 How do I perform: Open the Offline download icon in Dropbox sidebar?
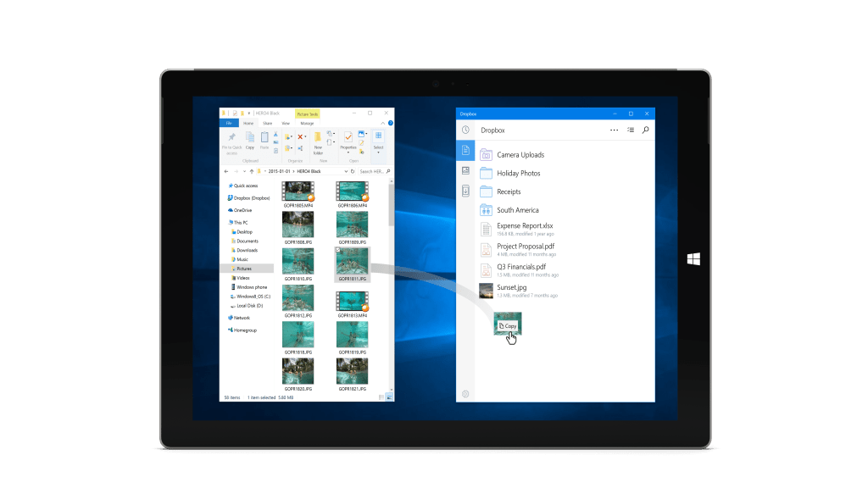tap(465, 191)
